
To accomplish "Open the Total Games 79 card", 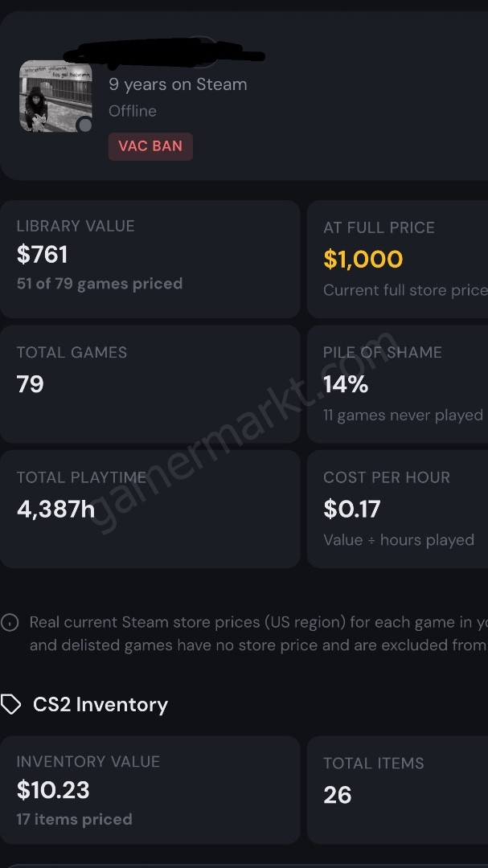I will pos(150,384).
